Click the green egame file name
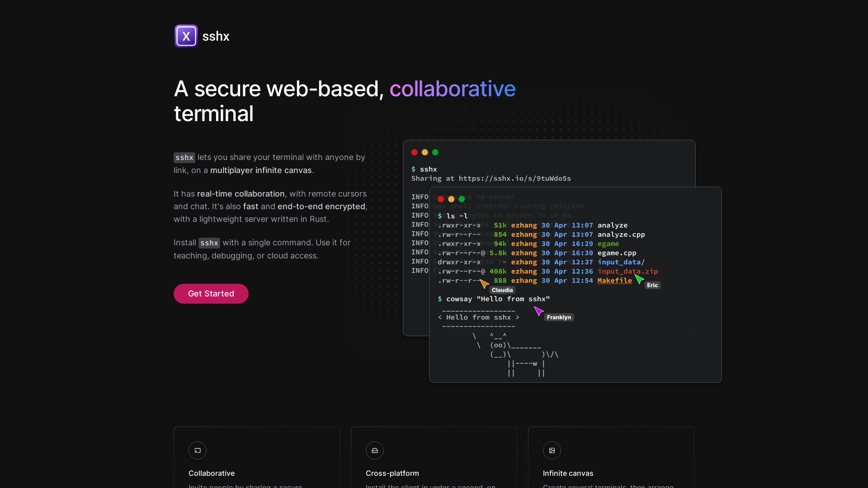Image resolution: width=868 pixels, height=488 pixels. pos(609,244)
